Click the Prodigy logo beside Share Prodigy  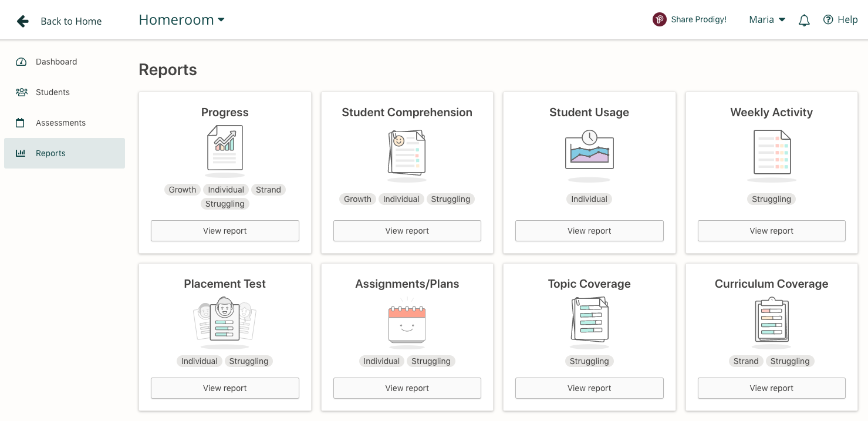click(659, 19)
